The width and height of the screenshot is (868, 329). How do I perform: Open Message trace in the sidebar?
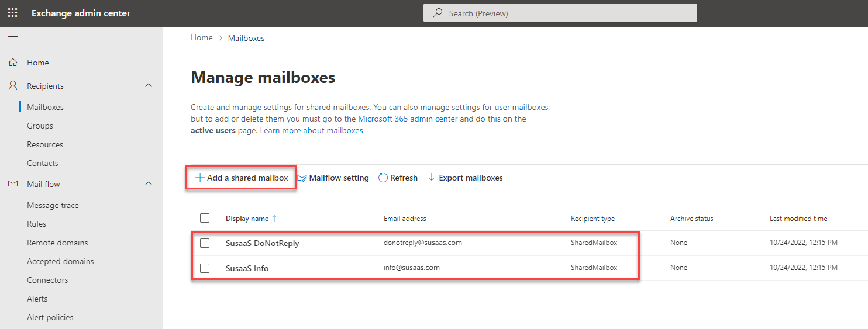click(53, 205)
